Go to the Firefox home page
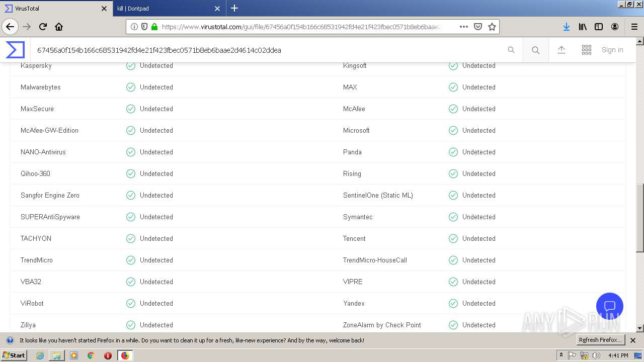Screen dimensions: 644x362 click(x=59, y=27)
